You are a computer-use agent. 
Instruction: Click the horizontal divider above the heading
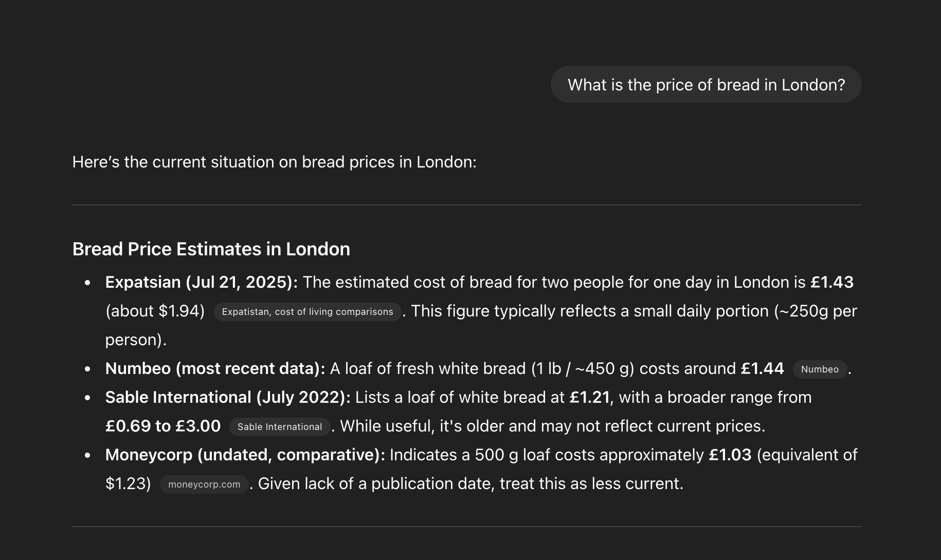point(467,205)
